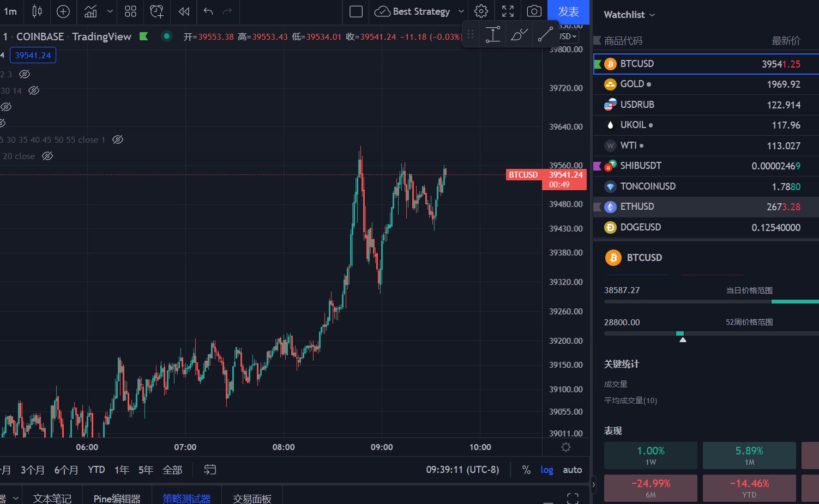Image resolution: width=819 pixels, height=504 pixels.
Task: Open the indicators and strategies menu
Action: (91, 11)
